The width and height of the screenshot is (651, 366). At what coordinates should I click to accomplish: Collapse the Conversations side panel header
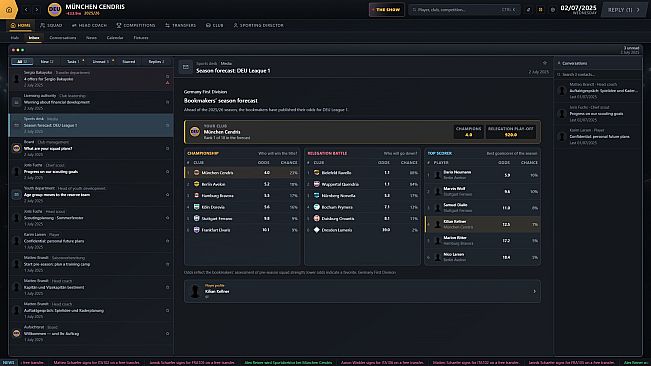click(x=574, y=63)
